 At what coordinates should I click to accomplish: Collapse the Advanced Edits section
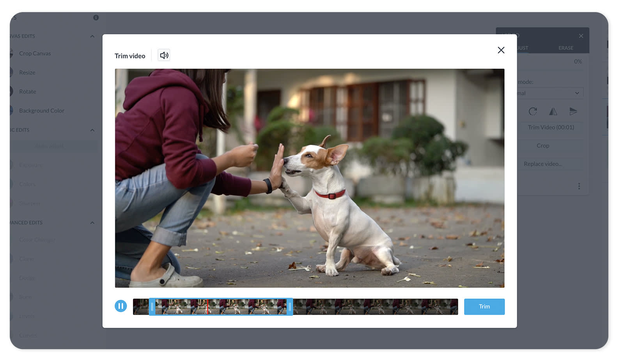(92, 223)
